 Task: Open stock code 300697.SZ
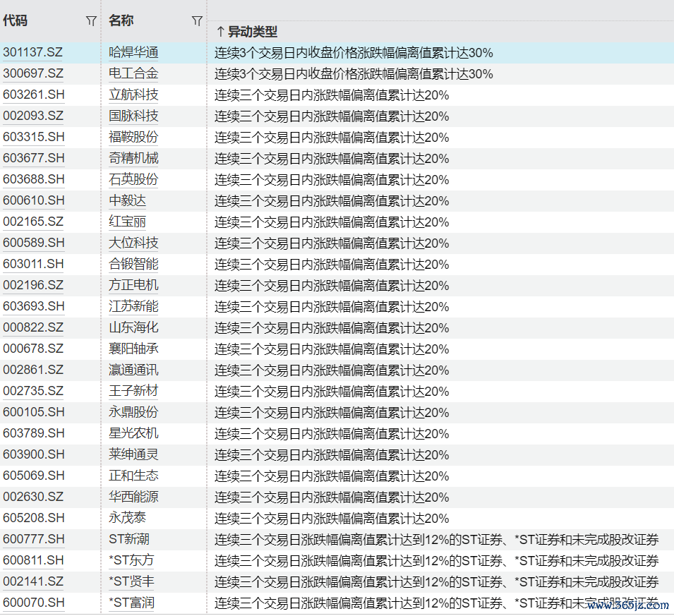(33, 73)
